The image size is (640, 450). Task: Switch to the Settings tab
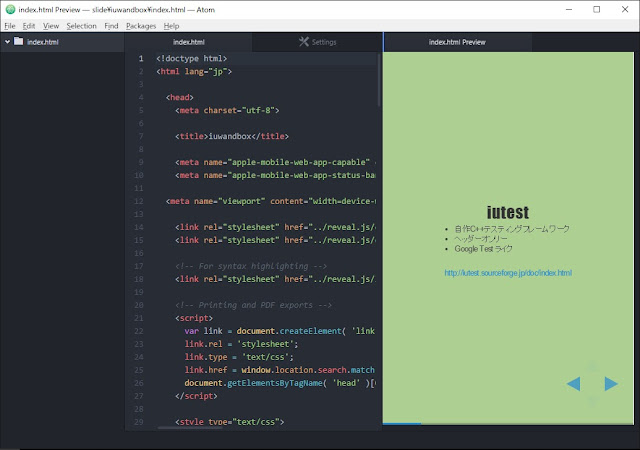tap(318, 42)
